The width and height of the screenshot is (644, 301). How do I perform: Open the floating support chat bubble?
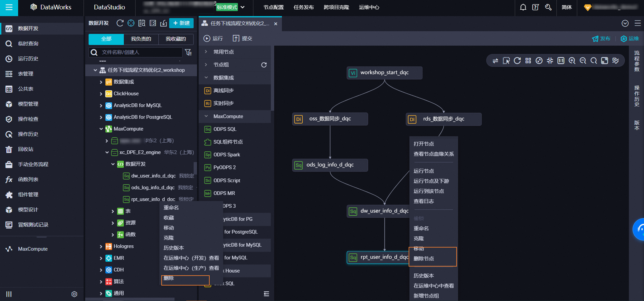[639, 229]
